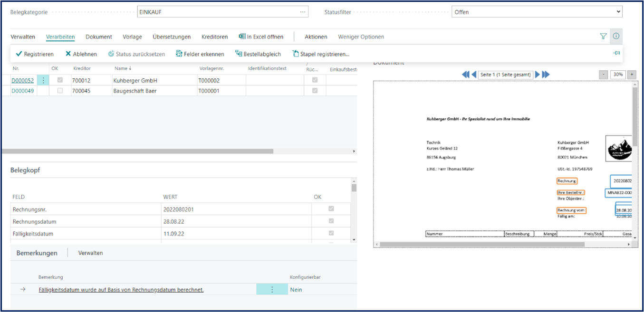Screen dimensions: 644x312
Task: Toggle the info factbox icon
Action: tap(616, 37)
